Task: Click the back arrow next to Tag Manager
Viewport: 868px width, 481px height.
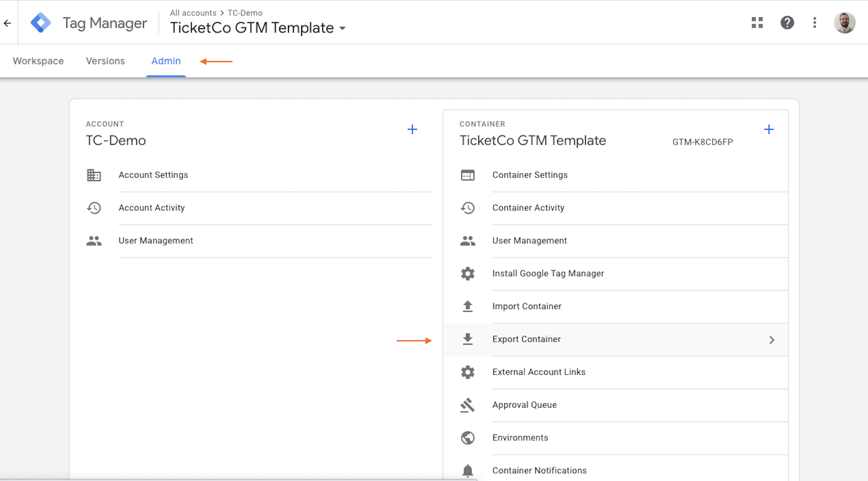Action: point(7,23)
